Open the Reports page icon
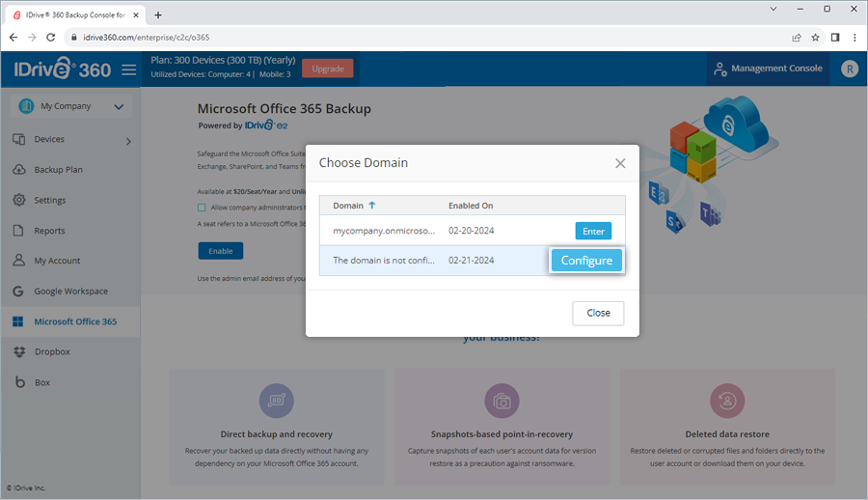 pos(18,231)
